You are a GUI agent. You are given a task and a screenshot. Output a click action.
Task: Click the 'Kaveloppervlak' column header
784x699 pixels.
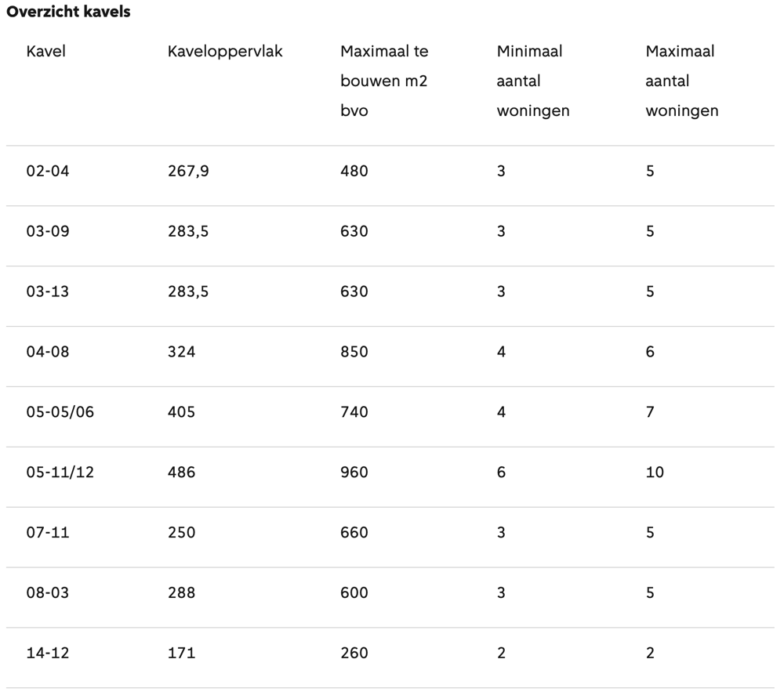[x=225, y=52]
